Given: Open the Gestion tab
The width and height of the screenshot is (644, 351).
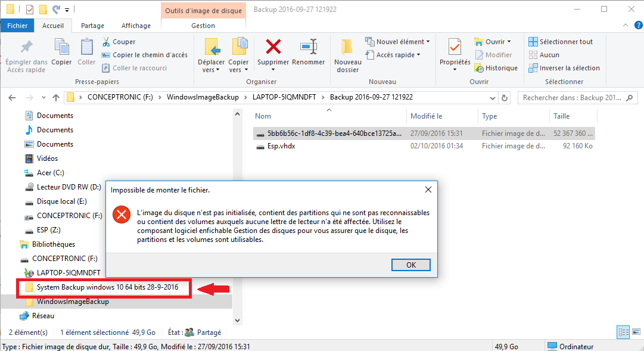Looking at the screenshot, I should (x=203, y=26).
